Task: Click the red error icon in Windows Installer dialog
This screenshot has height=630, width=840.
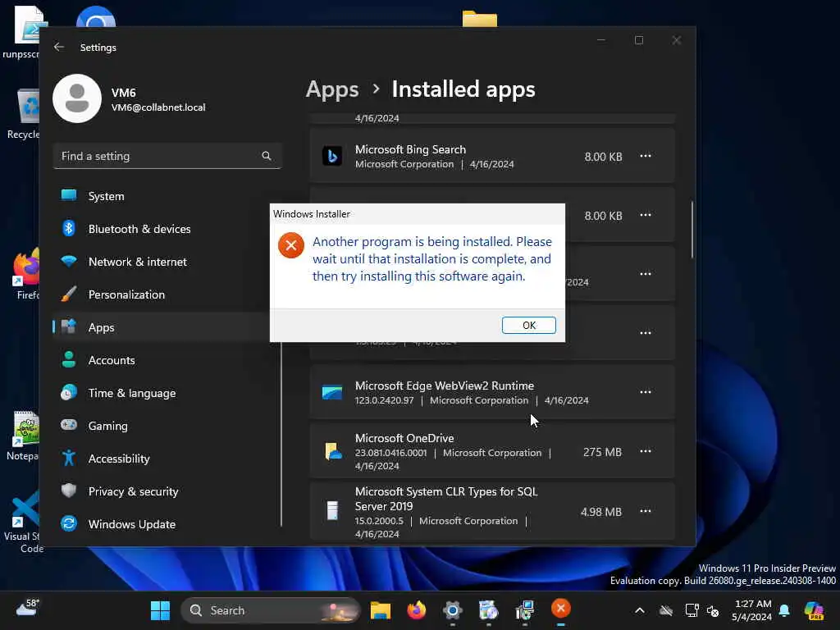Action: [x=291, y=245]
